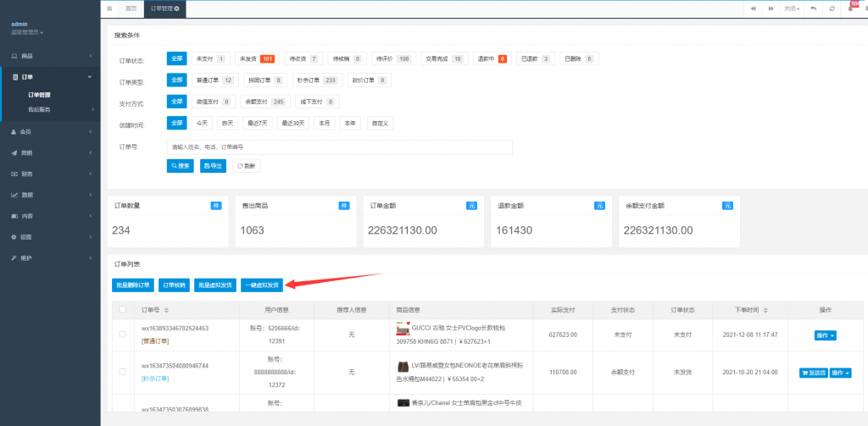
Task: Click the order number search input field
Action: tap(339, 147)
